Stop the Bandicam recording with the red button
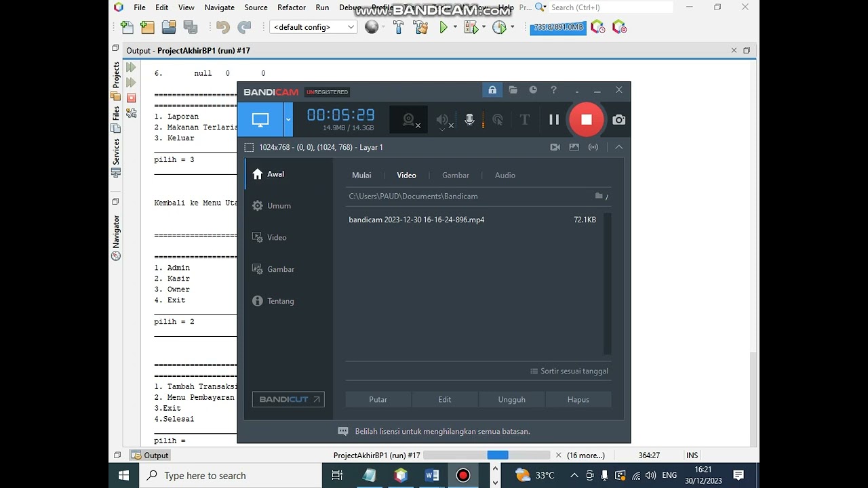 click(587, 119)
